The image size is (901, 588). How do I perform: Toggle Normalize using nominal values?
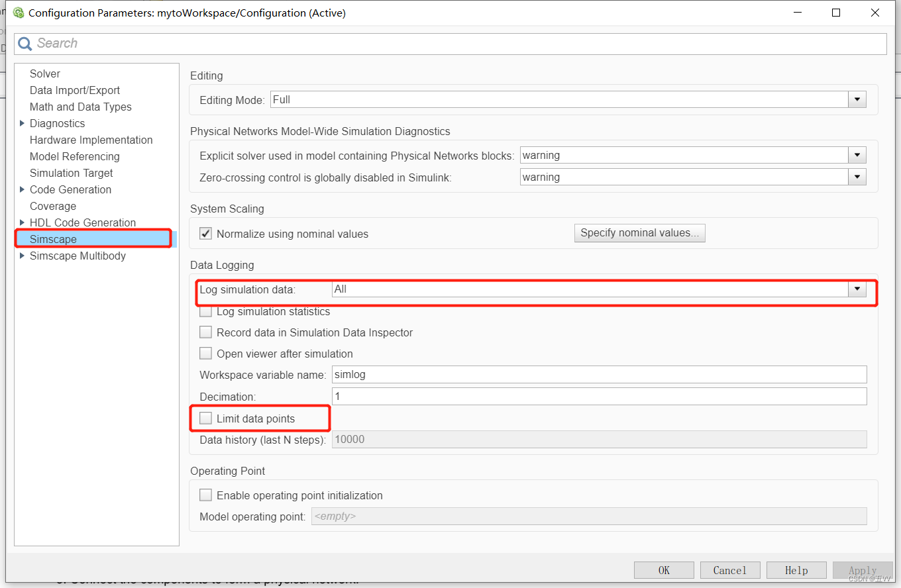click(x=206, y=234)
